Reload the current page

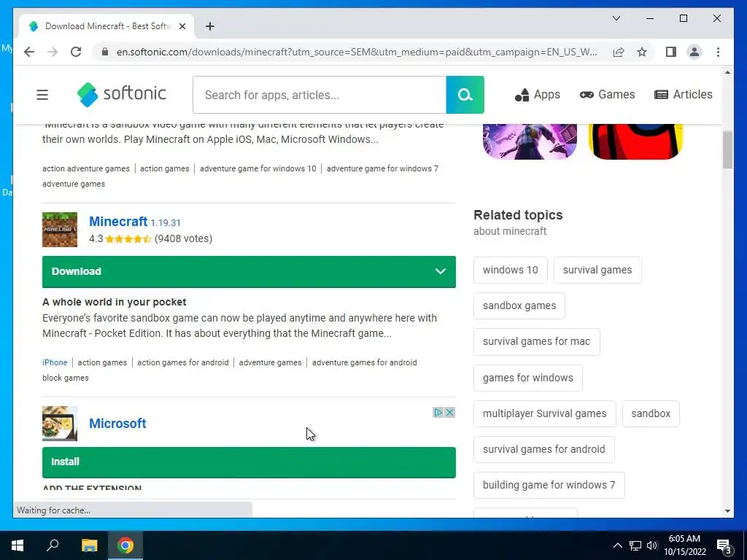(76, 52)
